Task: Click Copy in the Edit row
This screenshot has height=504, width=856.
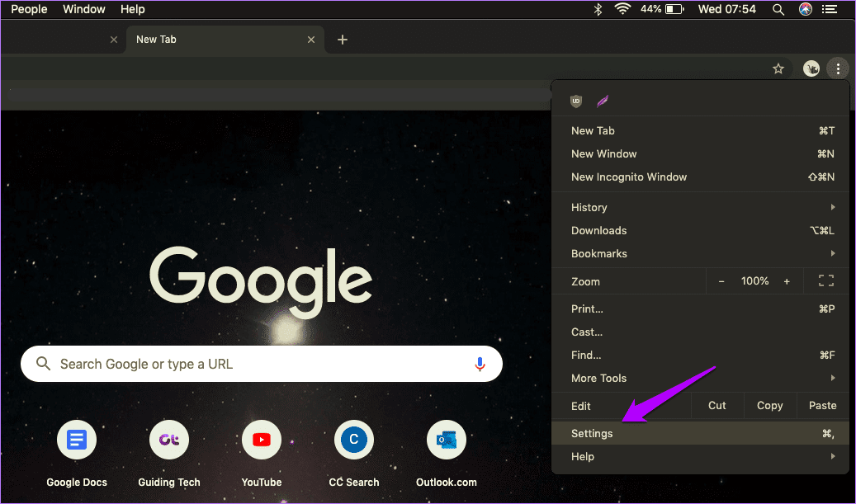Action: pyautogui.click(x=769, y=405)
